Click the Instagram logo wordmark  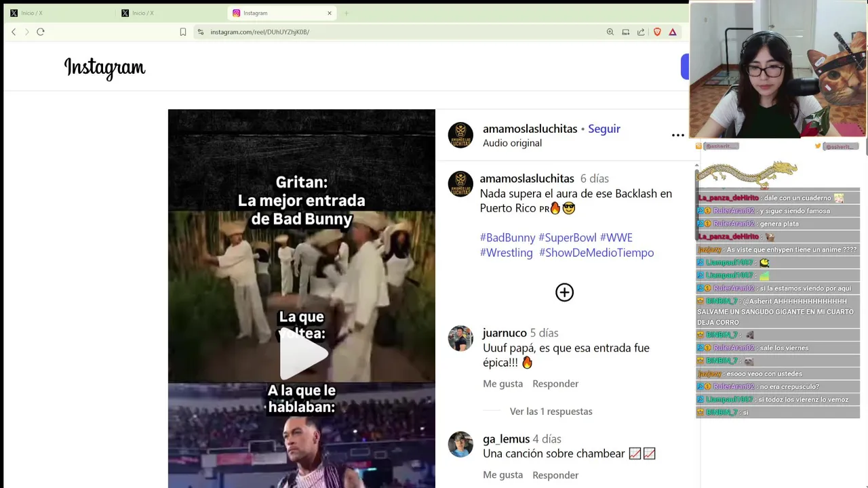click(x=104, y=68)
